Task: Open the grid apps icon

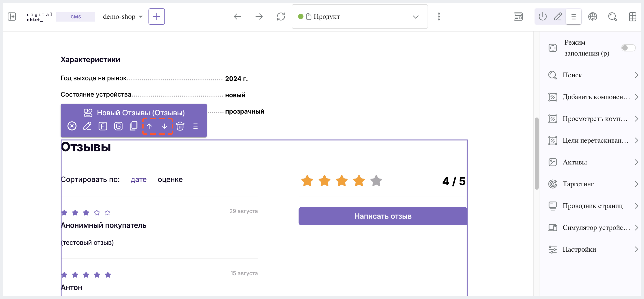Action: [x=633, y=17]
